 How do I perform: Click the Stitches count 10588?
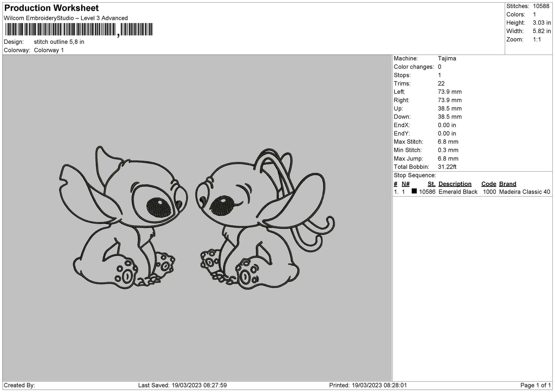[x=541, y=6]
